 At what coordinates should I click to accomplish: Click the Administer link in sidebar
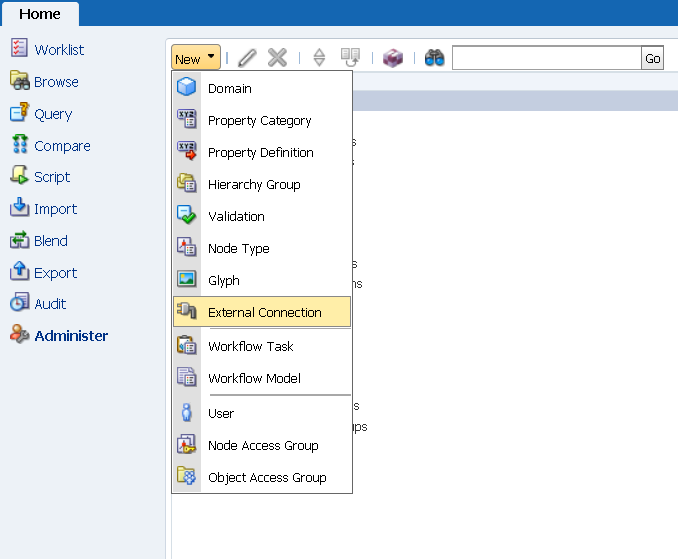tap(71, 336)
